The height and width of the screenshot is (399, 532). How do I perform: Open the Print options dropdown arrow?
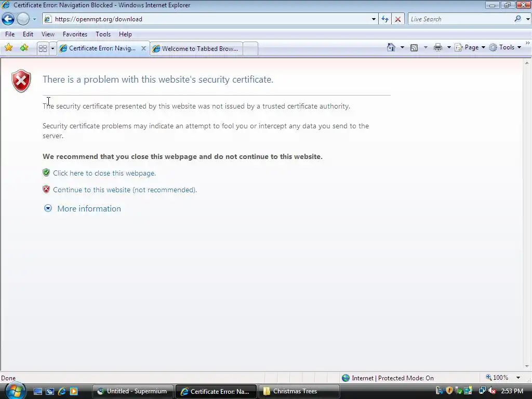(448, 47)
